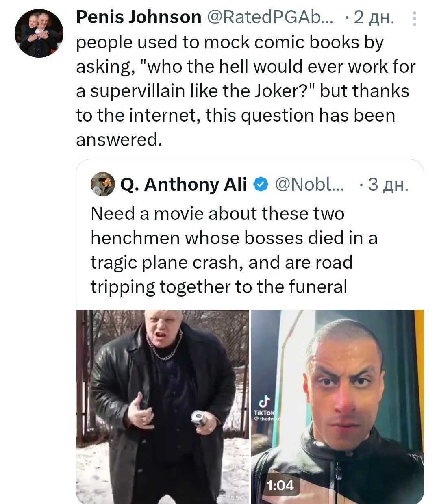Tap the Penis Johnson profile avatar
This screenshot has height=504, width=439.
39,33
